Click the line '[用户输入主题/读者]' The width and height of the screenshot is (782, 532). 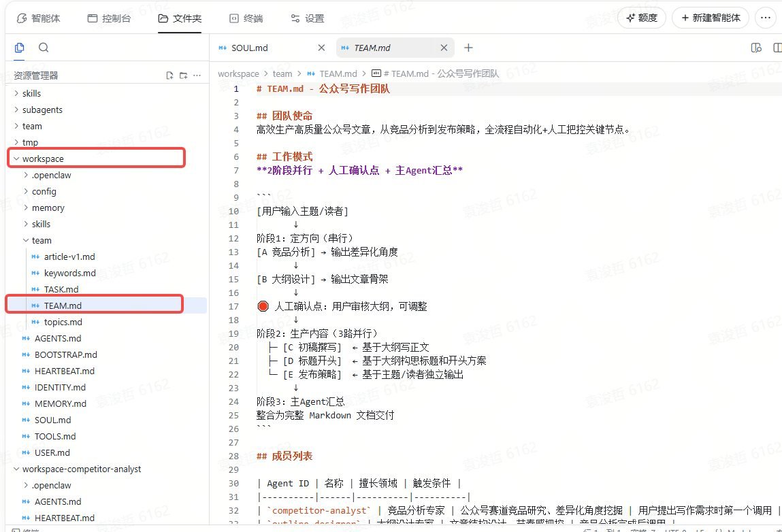point(302,212)
